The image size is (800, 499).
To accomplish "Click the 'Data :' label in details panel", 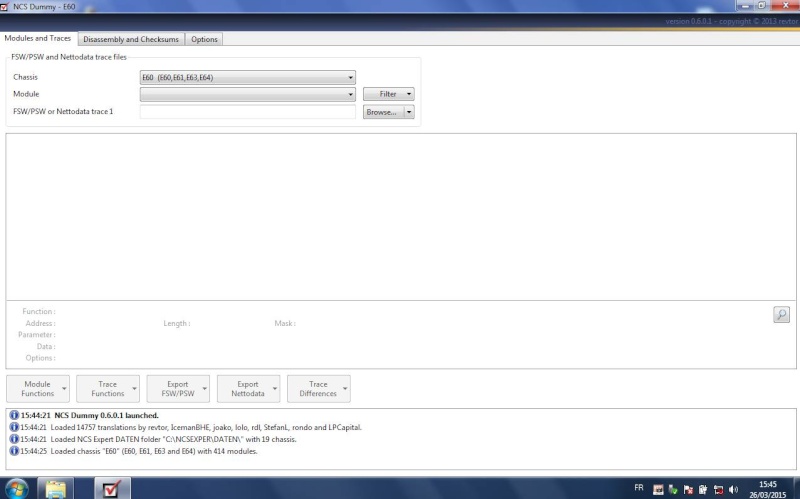I will pyautogui.click(x=46, y=346).
